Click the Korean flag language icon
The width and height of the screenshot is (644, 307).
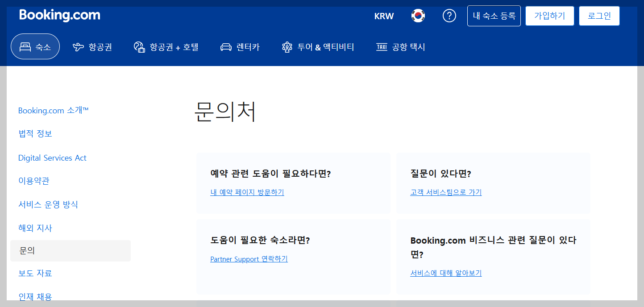tap(418, 16)
